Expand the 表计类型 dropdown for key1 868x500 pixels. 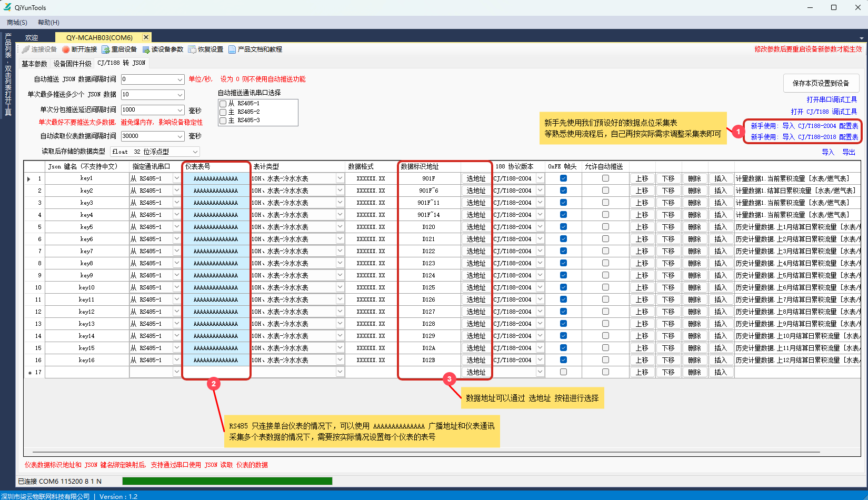[x=340, y=178]
